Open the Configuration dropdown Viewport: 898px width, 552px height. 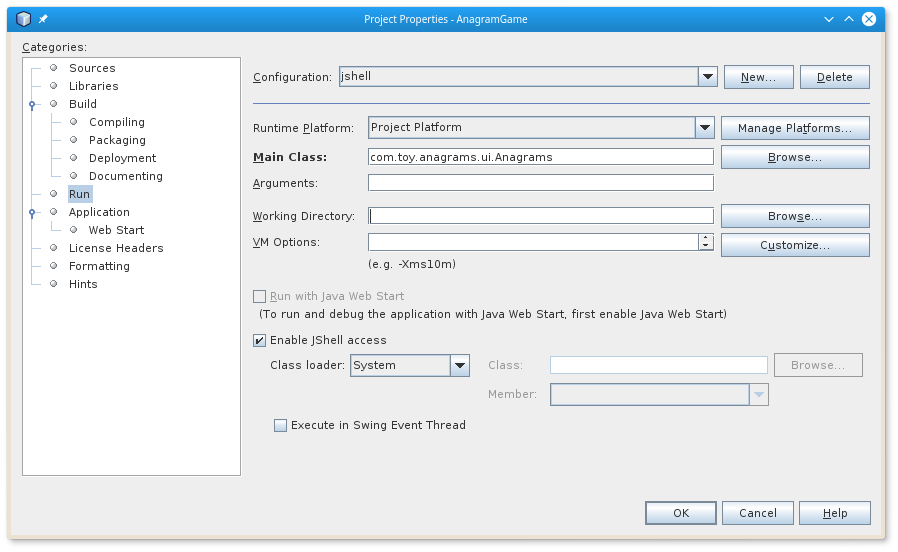(x=708, y=77)
